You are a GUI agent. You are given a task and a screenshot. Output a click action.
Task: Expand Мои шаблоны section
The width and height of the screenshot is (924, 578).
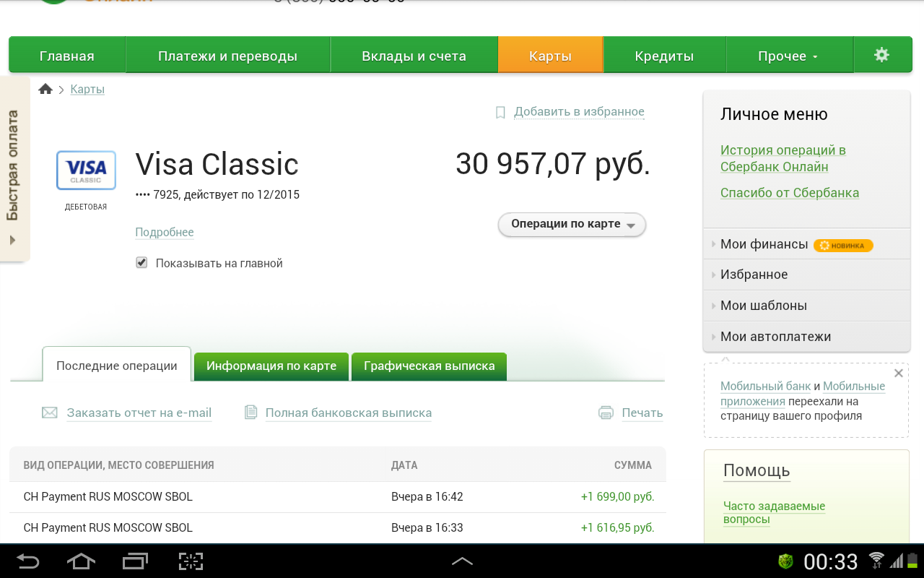[x=806, y=306]
